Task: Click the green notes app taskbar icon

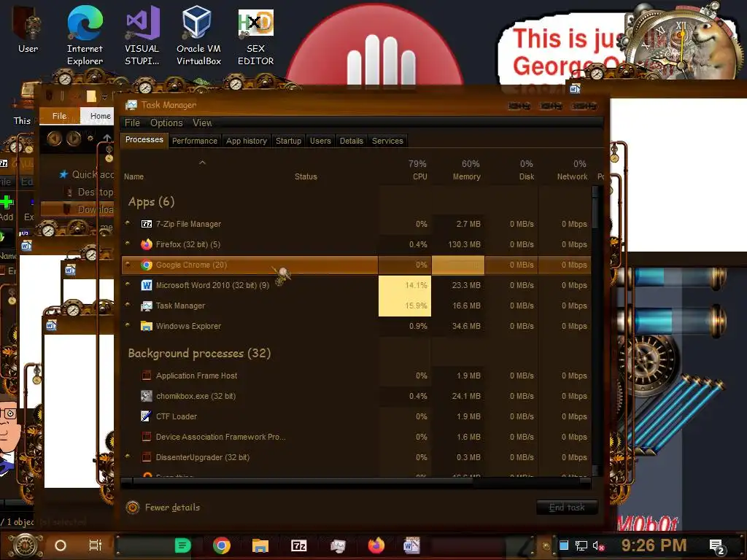Action: [x=182, y=545]
